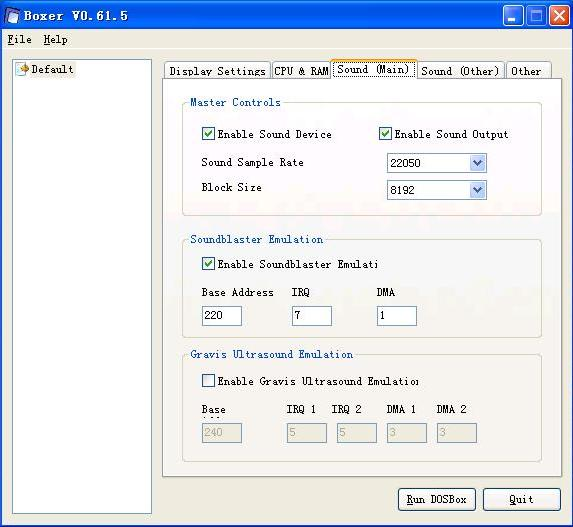Image resolution: width=573 pixels, height=527 pixels.
Task: Click the Soundblaster Base Address field
Action: [222, 316]
